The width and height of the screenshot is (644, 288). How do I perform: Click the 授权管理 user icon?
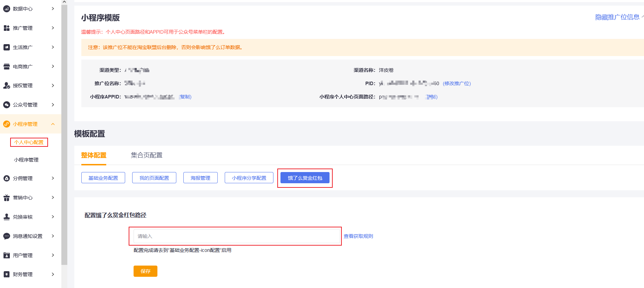[x=6, y=85]
